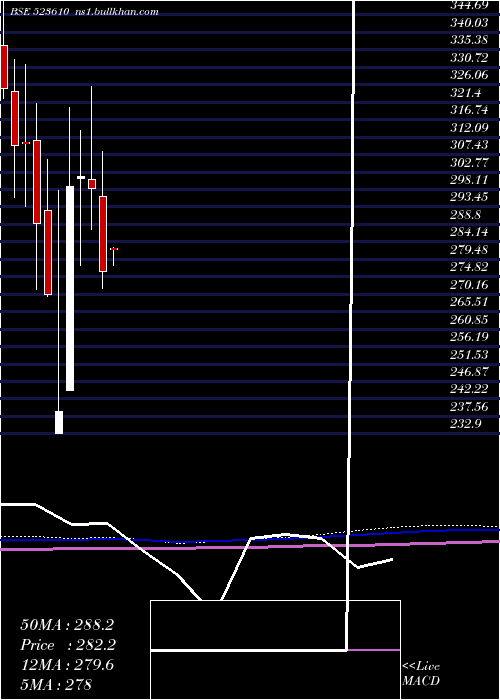Select the 246.87 price axis label

pos(469,372)
